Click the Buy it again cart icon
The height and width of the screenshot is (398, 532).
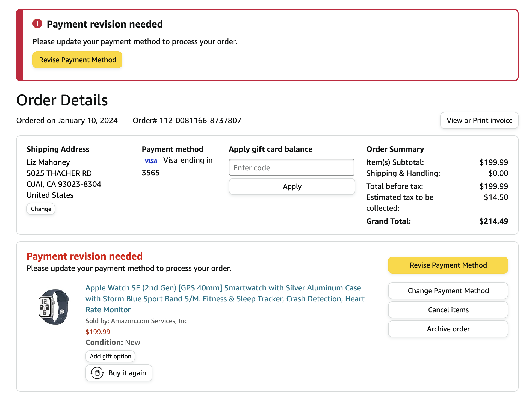[97, 373]
